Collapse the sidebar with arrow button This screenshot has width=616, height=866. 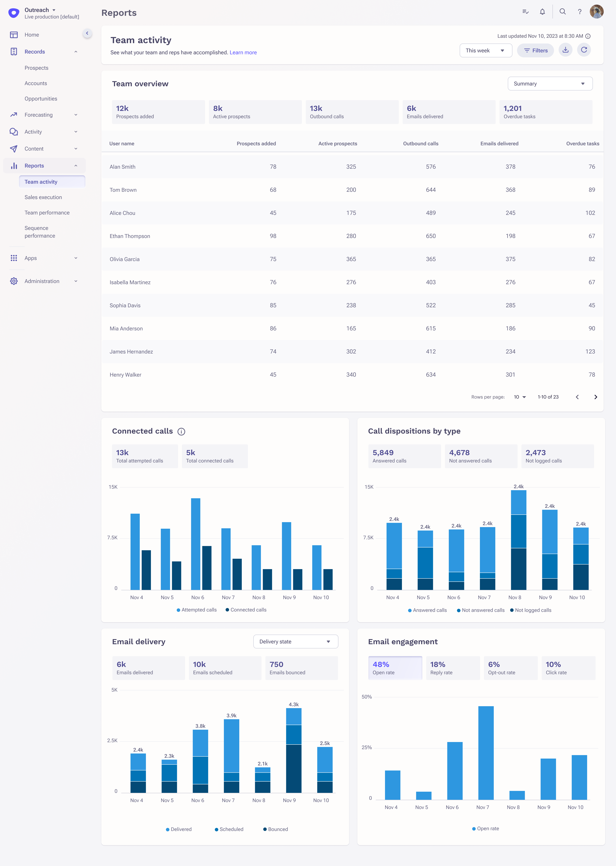(87, 33)
